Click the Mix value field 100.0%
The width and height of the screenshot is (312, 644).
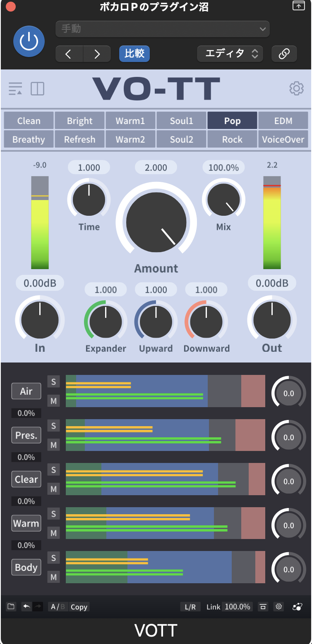click(223, 167)
